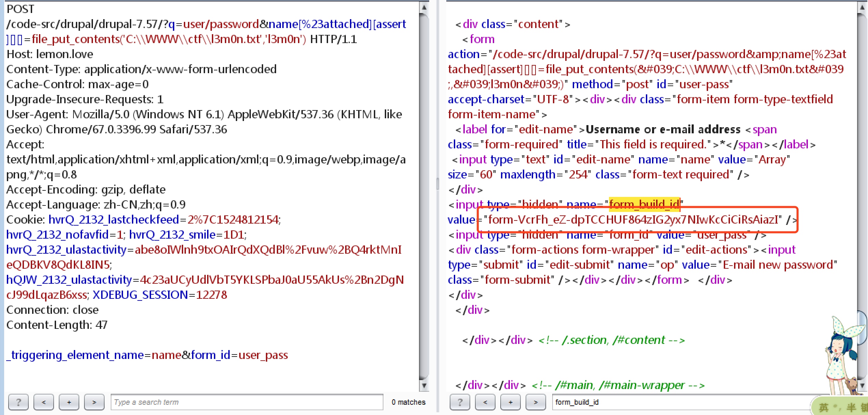This screenshot has width=868, height=415.
Task: Click the request pane search term field
Action: click(246, 402)
